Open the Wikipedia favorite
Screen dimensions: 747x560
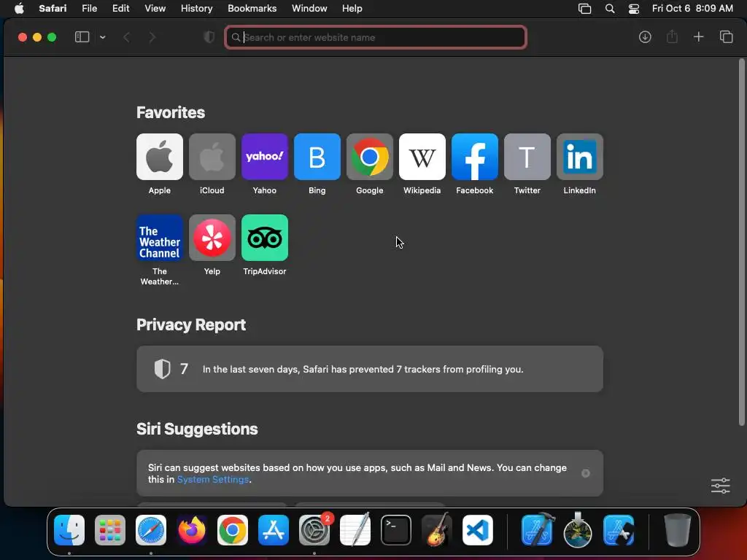(422, 157)
